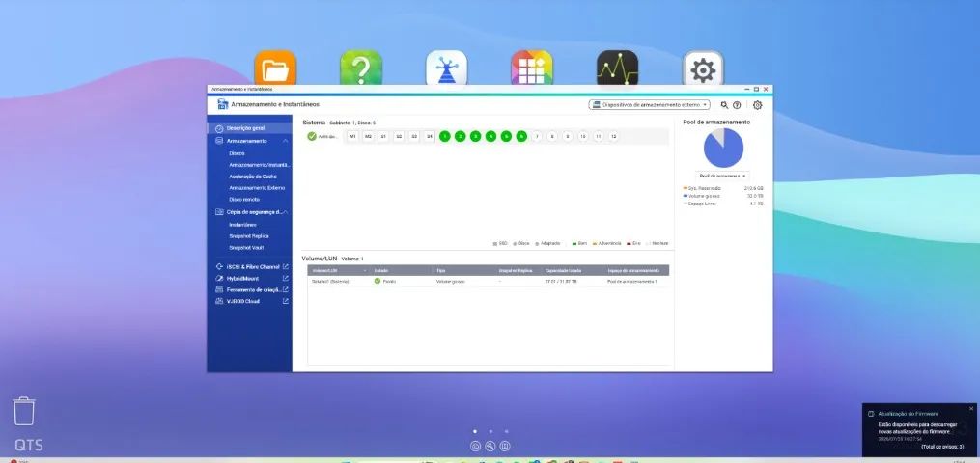
Task: Go to the third desktop page dot
Action: tap(506, 431)
